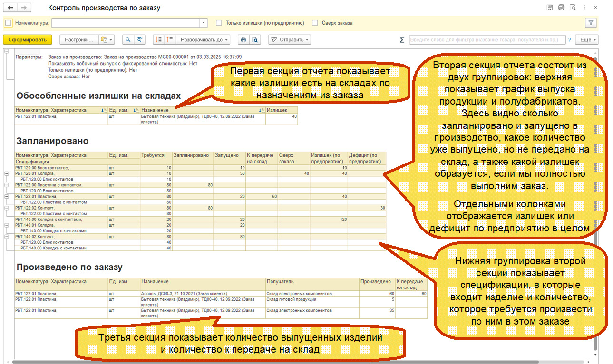Collapse the РБТ.140.02 Контакт group
The height and width of the screenshot is (364, 613).
(x=6, y=237)
